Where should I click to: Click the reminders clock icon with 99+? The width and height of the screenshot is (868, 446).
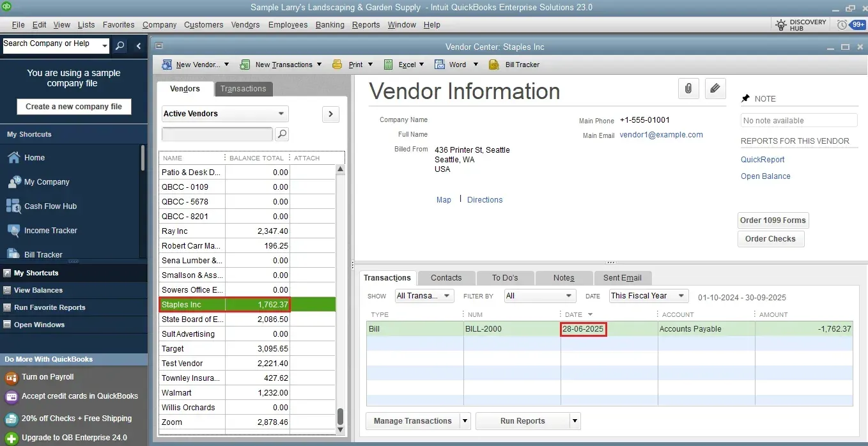[x=851, y=25]
